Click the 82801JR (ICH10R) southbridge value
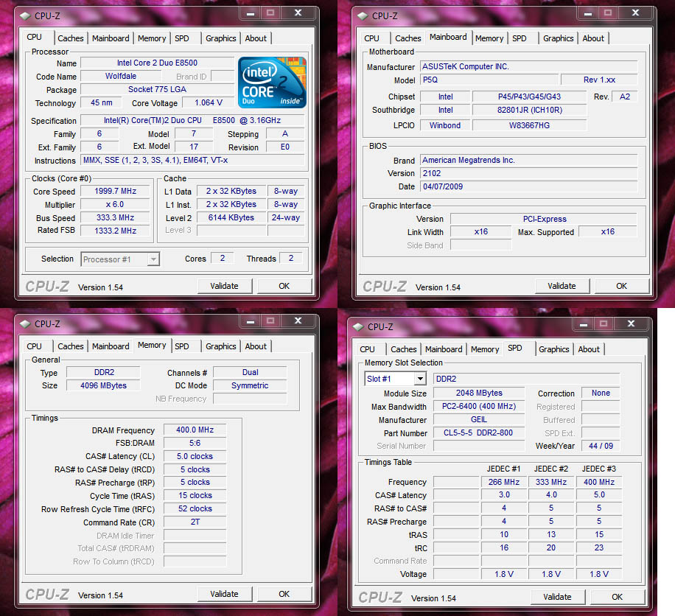The height and width of the screenshot is (616, 675). click(x=530, y=111)
